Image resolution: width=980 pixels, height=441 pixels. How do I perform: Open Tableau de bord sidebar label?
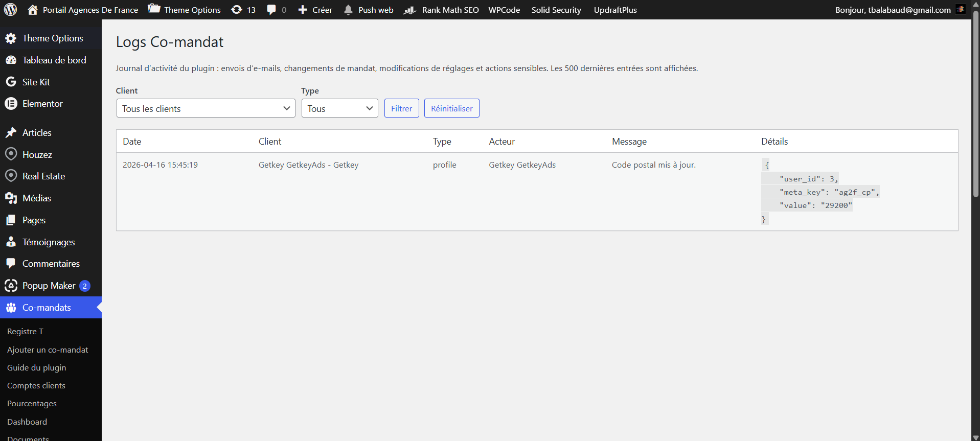tap(54, 60)
